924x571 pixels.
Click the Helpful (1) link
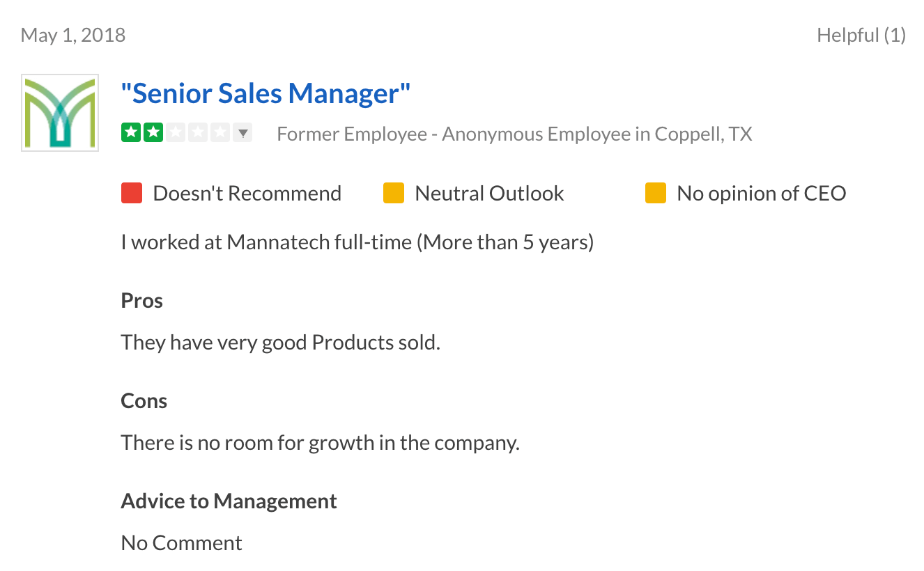click(861, 35)
